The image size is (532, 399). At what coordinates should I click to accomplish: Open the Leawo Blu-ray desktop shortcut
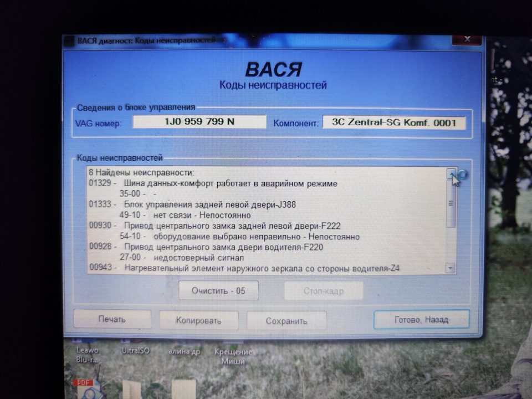point(87,354)
